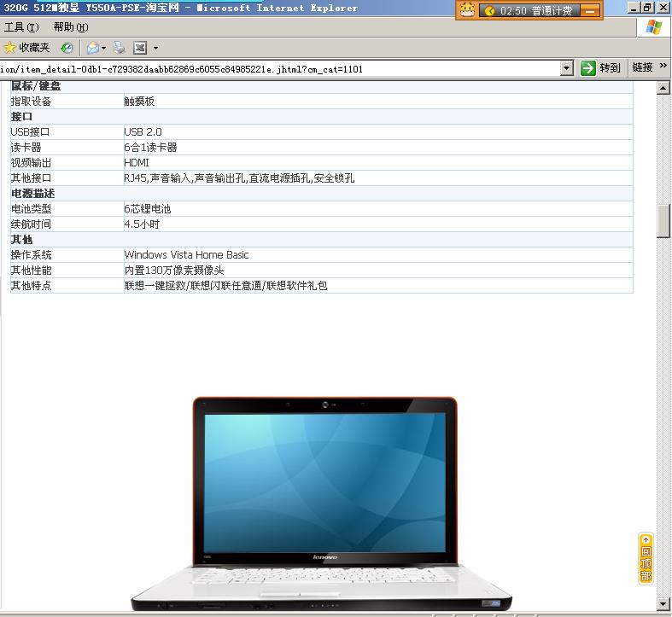Select Windows Vista Home Basic text
The image size is (672, 617).
pos(186,255)
